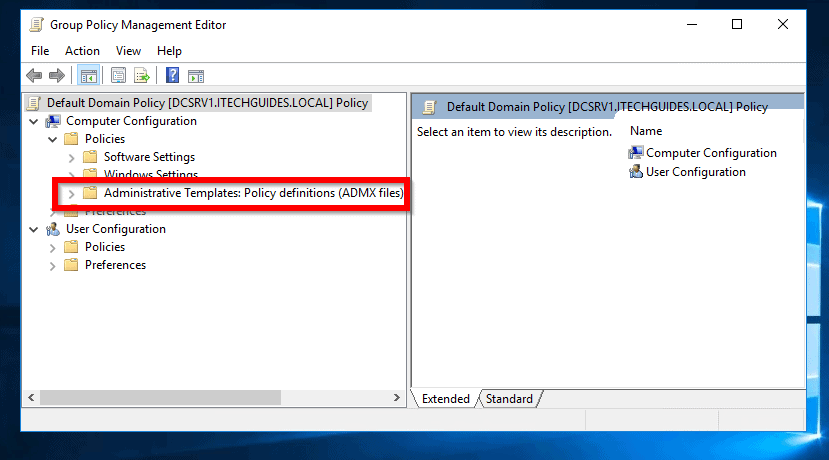Viewport: 829px width, 460px height.
Task: Switch to the Standard tab
Action: tap(509, 399)
